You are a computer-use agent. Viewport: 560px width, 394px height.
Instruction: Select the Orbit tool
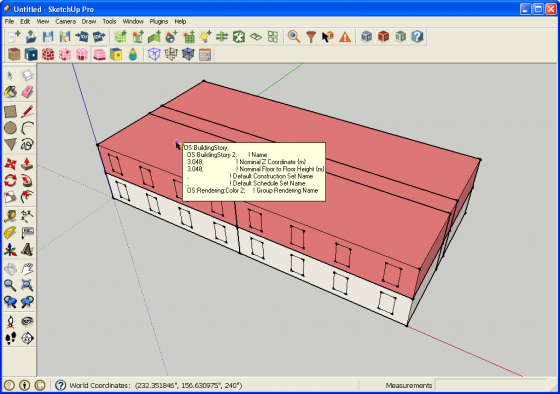click(10, 269)
